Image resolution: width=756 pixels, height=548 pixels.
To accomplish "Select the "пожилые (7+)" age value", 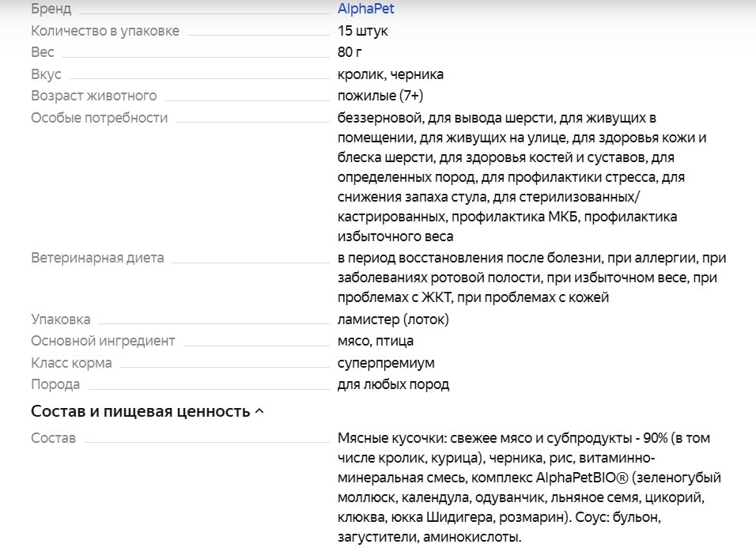I will pyautogui.click(x=380, y=96).
